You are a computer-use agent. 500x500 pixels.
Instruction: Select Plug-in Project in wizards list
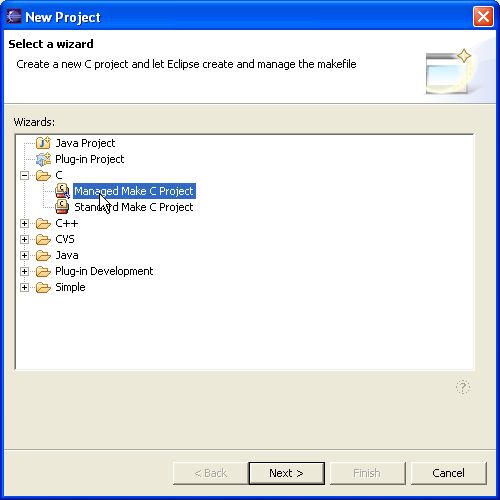(x=89, y=159)
